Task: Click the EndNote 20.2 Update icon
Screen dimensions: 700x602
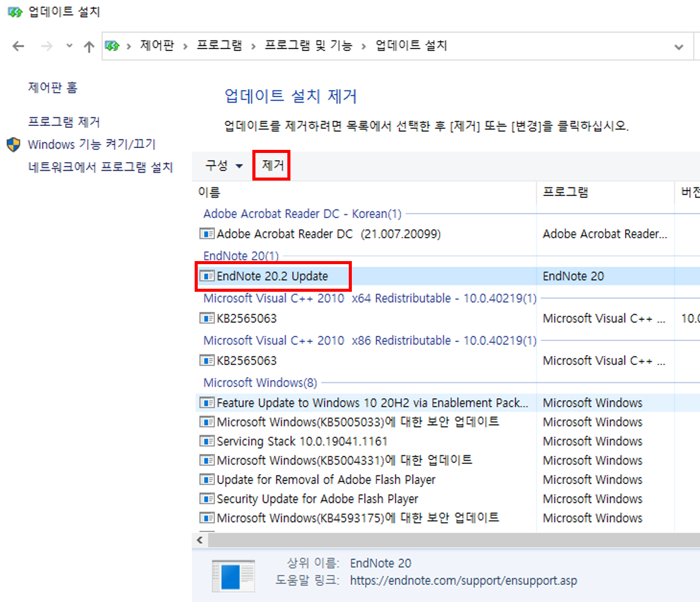Action: [206, 276]
